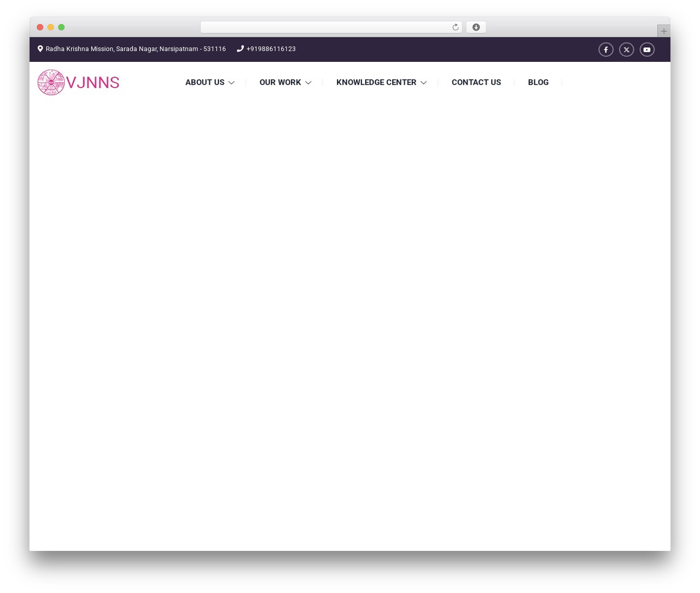This screenshot has height=593, width=700.
Task: Reload the page with the refresh icon
Action: [x=455, y=27]
